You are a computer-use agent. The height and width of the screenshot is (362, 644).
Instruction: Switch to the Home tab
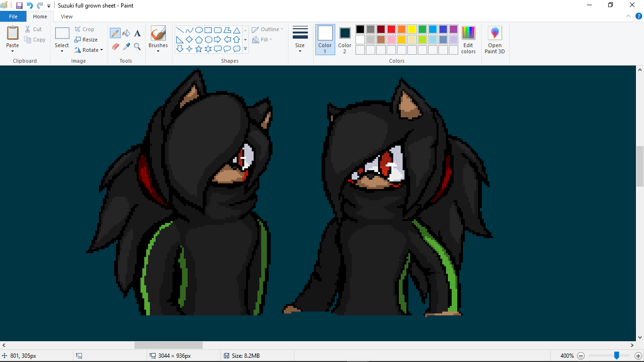(40, 16)
